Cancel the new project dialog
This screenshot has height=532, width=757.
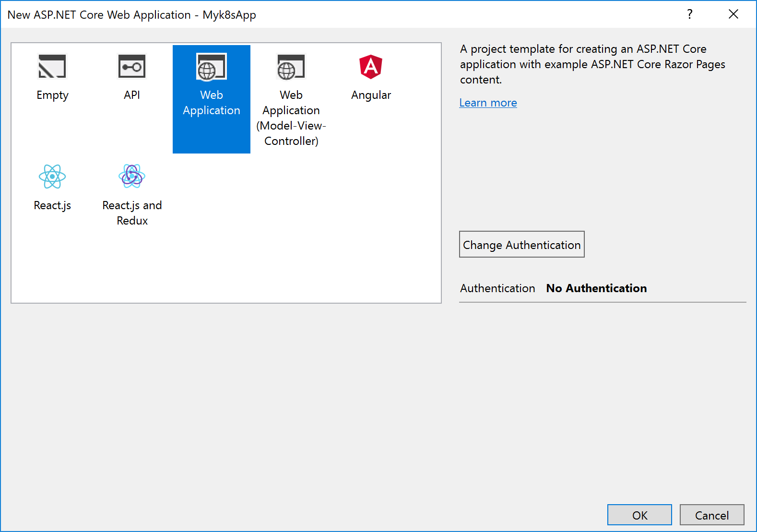pos(712,515)
